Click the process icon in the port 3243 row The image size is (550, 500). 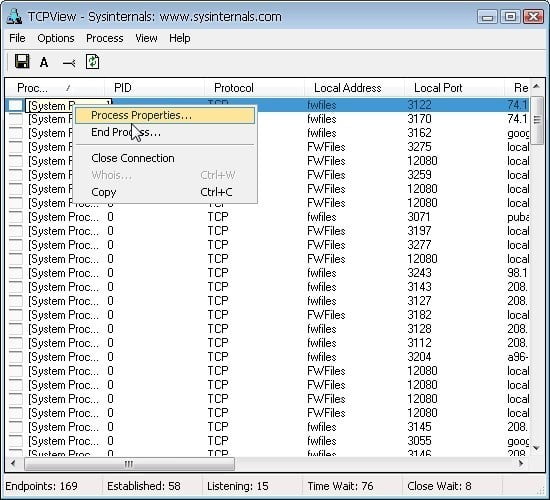[16, 273]
